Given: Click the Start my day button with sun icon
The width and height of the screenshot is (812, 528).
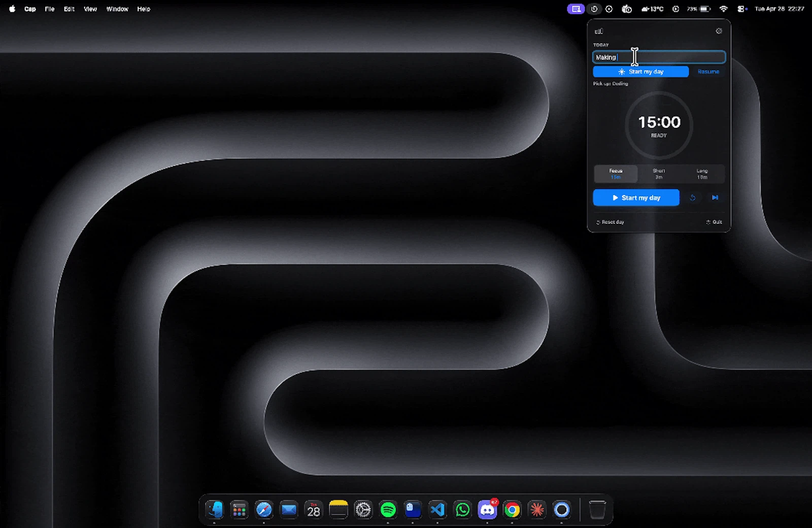Looking at the screenshot, I should (x=640, y=72).
